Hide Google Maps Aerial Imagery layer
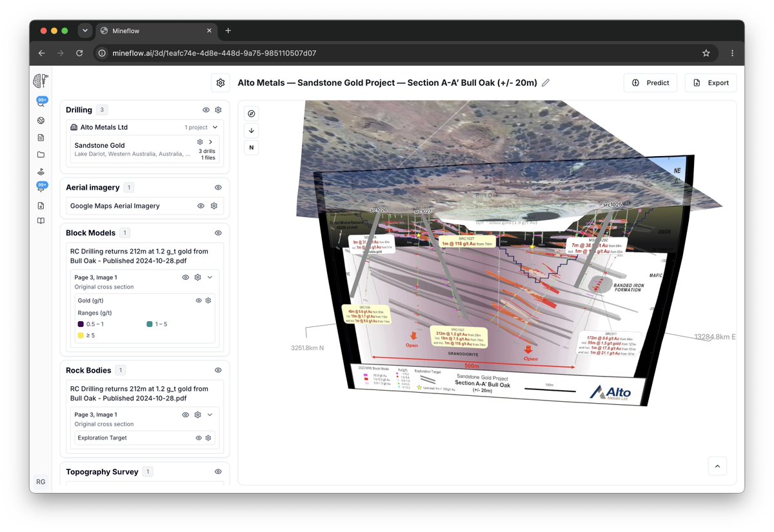 tap(201, 206)
